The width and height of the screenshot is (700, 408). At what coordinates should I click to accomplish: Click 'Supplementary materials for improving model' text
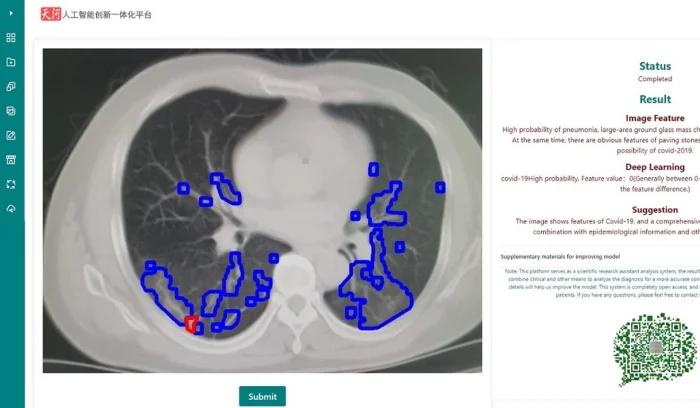563,257
